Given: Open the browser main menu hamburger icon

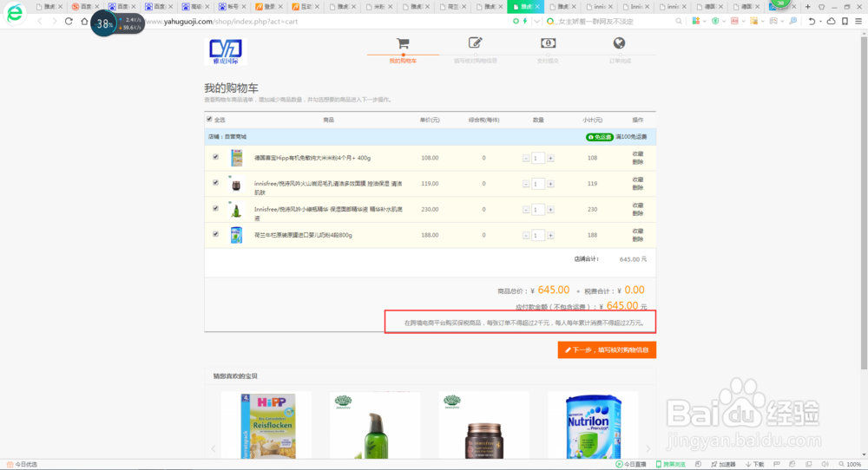Looking at the screenshot, I should click(858, 21).
